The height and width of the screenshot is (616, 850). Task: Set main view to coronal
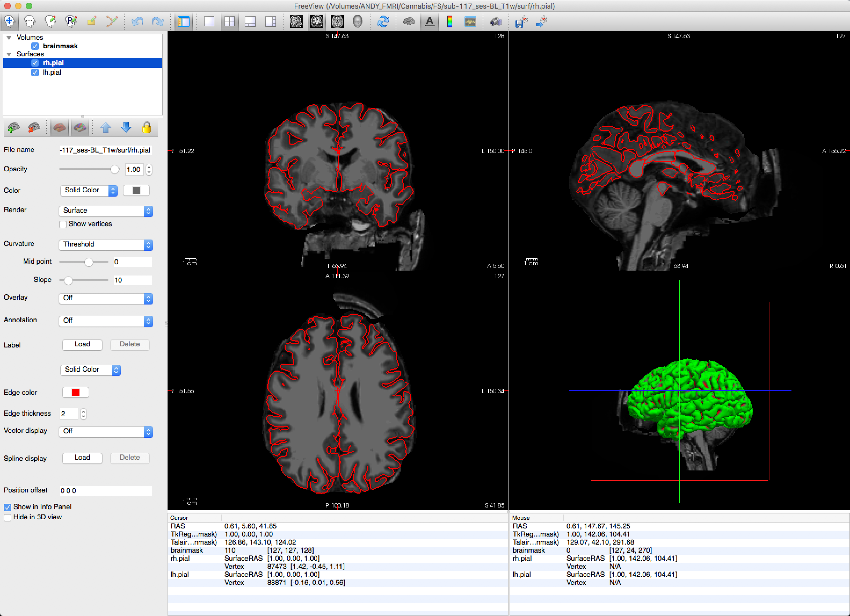[x=317, y=21]
